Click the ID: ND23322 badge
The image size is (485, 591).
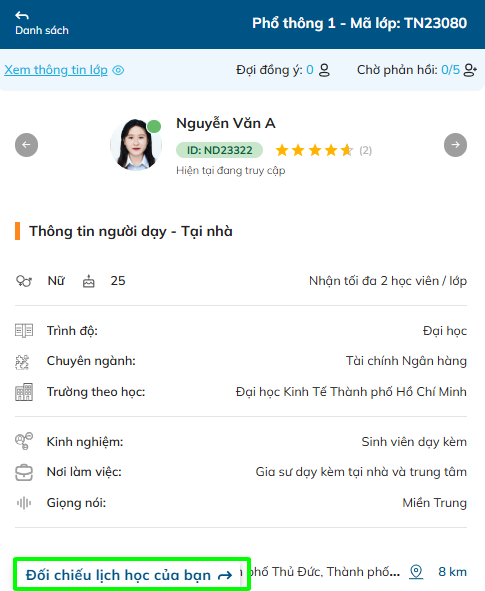pyautogui.click(x=219, y=150)
